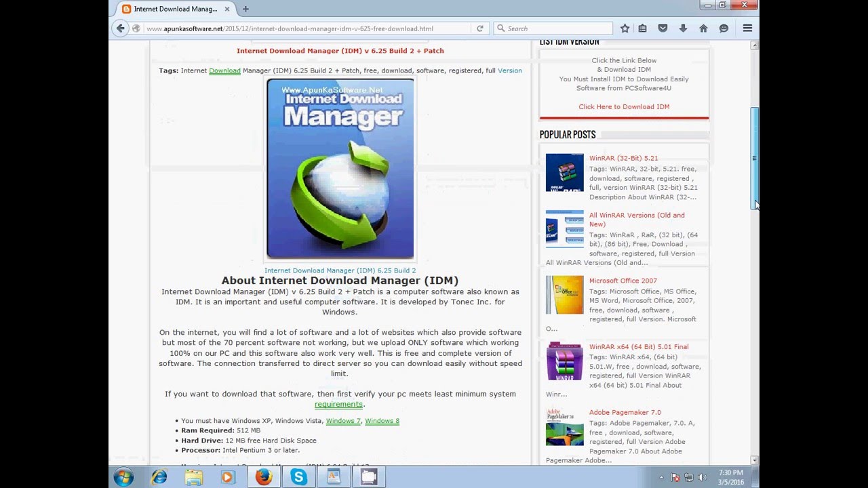Click the vertical scrollbar thumb
The image size is (868, 488).
[x=754, y=159]
